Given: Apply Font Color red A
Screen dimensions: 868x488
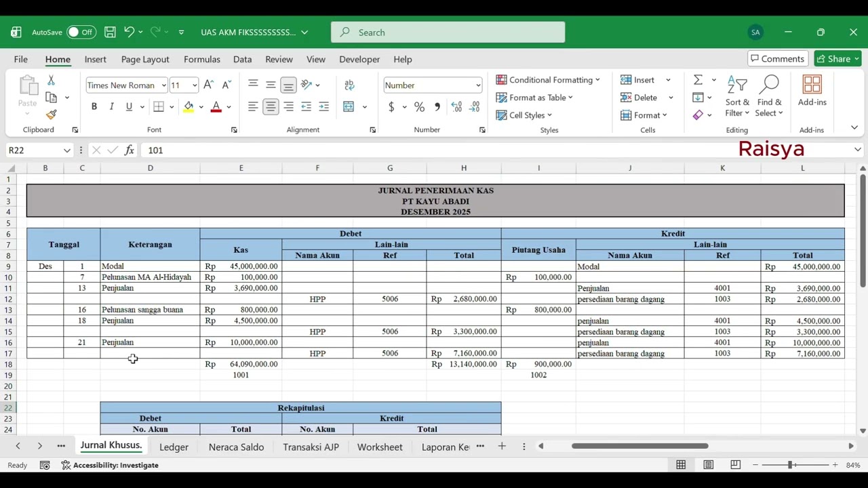Looking at the screenshot, I should 216,106.
